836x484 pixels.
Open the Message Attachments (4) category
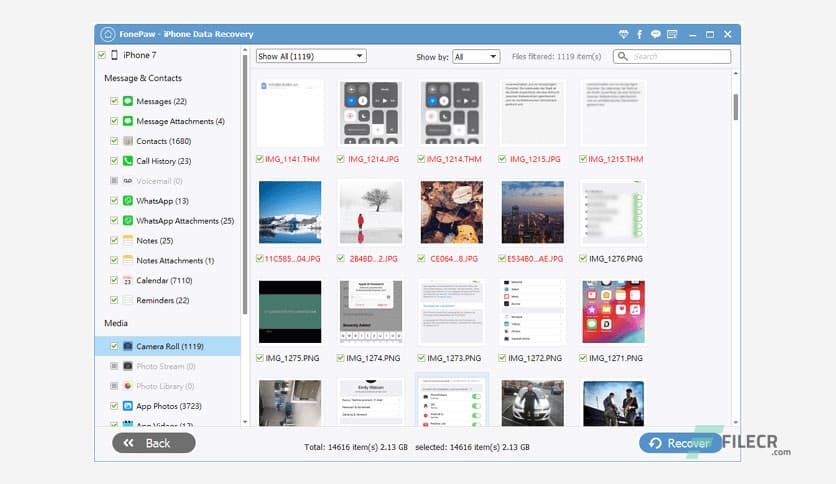180,121
